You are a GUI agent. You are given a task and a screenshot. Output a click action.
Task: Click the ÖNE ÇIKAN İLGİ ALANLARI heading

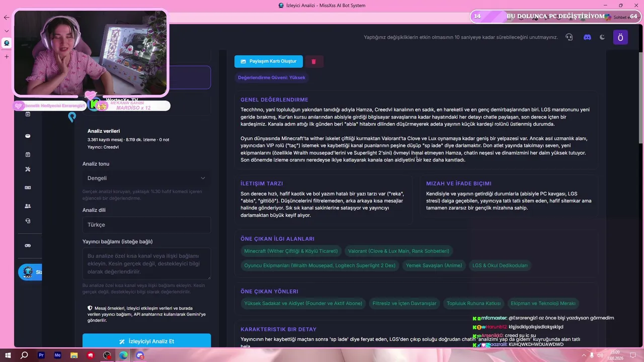(277, 239)
